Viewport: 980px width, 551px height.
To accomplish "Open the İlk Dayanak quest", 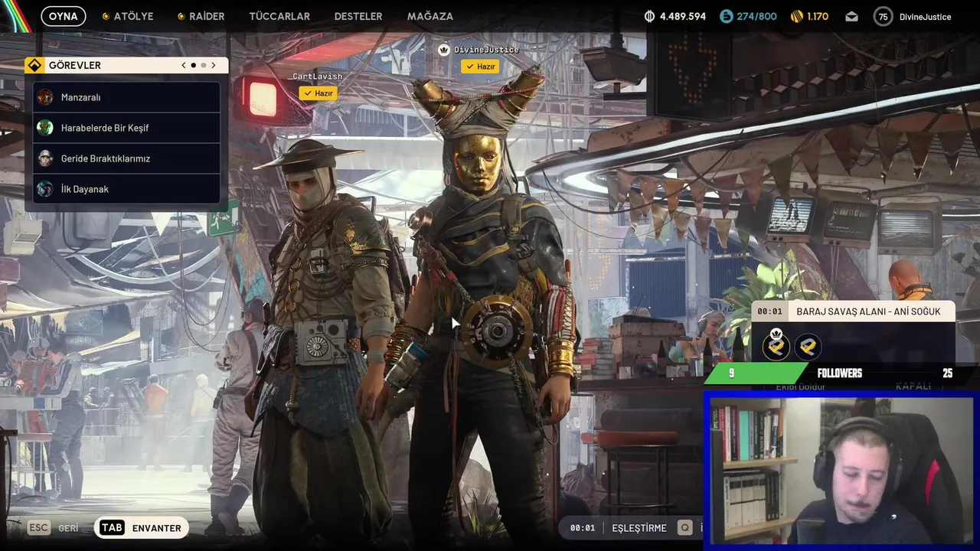I will pyautogui.click(x=126, y=189).
